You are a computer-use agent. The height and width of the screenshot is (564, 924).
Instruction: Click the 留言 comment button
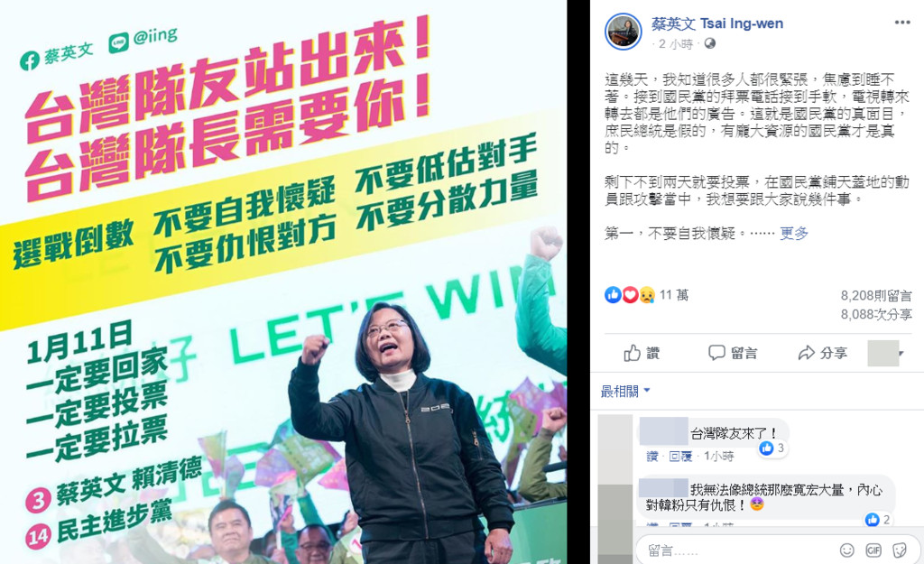733,353
